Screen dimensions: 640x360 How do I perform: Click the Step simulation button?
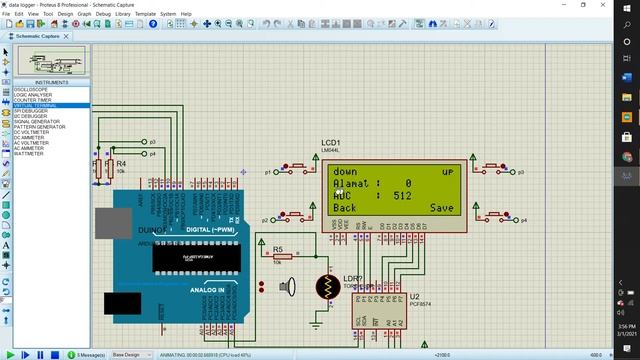25,355
